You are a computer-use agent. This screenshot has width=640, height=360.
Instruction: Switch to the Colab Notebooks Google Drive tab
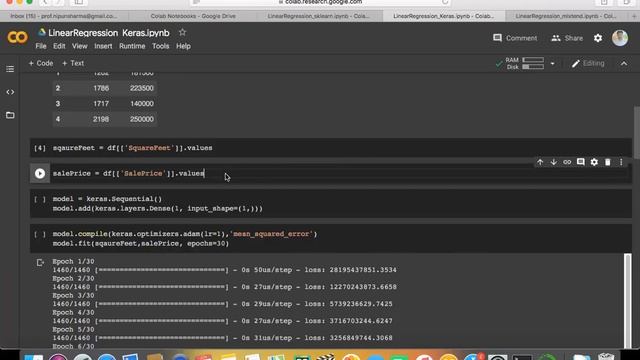[x=193, y=16]
